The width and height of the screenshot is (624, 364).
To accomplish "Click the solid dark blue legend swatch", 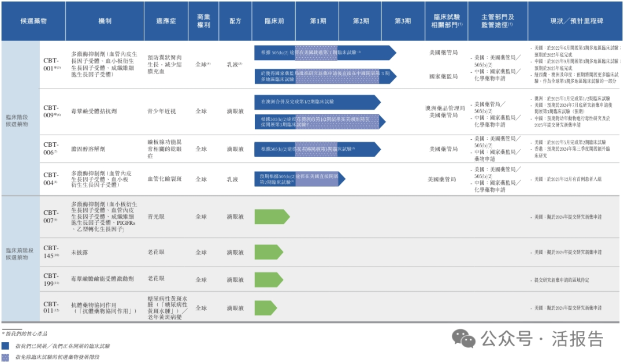I will [5, 346].
